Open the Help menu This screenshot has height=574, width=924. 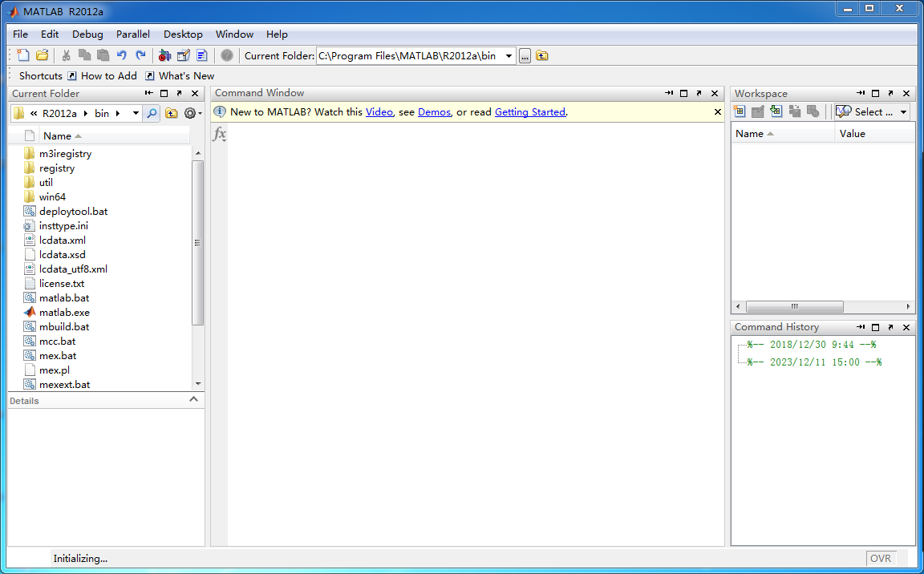277,34
